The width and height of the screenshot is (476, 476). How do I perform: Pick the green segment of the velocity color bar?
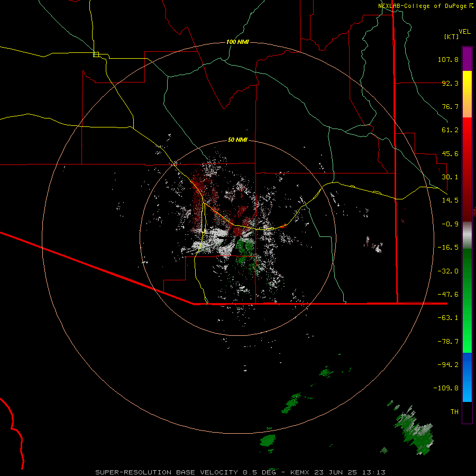(467, 300)
